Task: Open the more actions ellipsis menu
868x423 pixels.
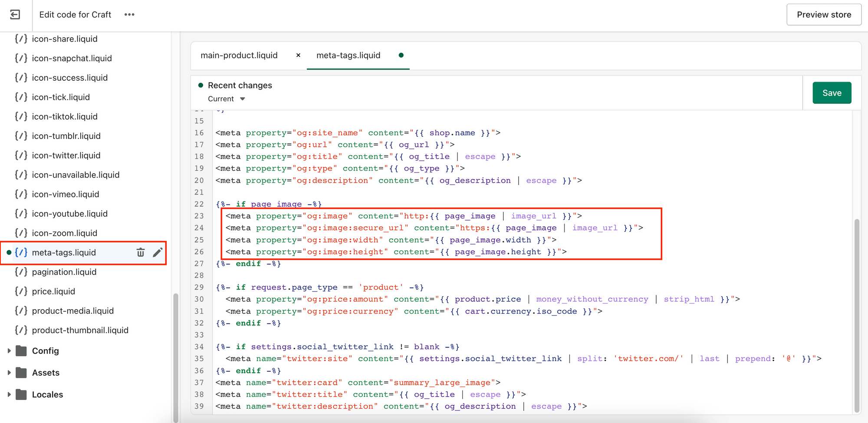Action: pos(129,14)
